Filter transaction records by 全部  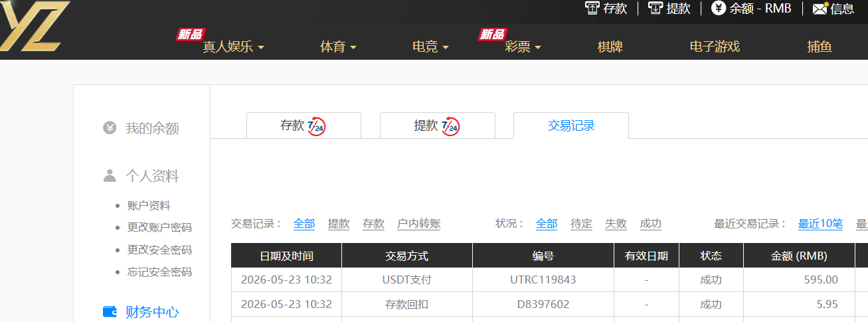(304, 224)
